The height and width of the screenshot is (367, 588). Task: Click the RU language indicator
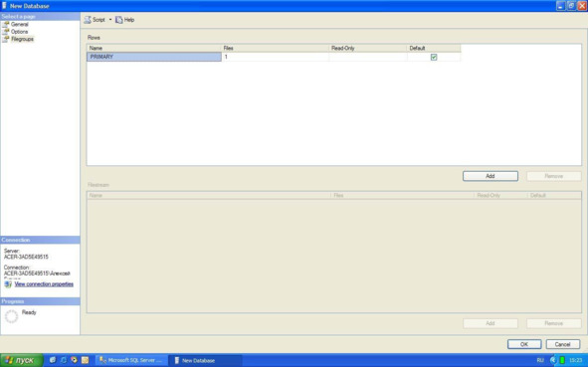coord(540,360)
